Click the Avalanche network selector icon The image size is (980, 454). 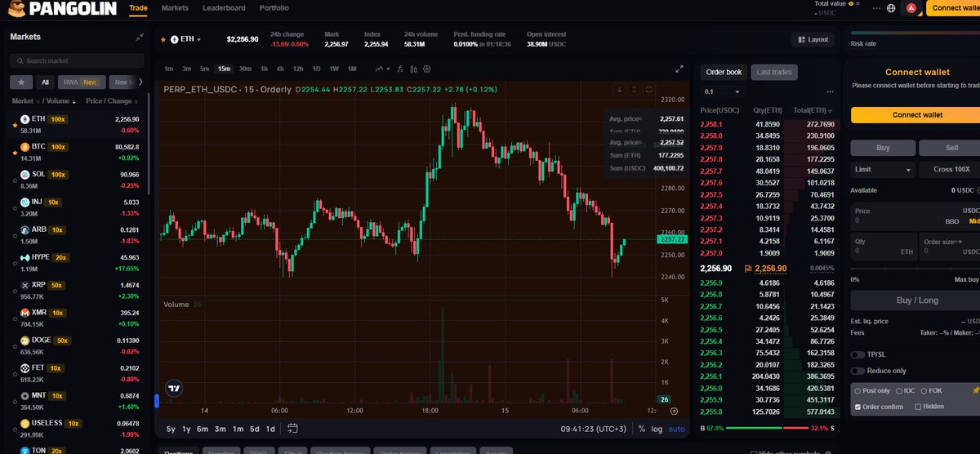click(912, 8)
